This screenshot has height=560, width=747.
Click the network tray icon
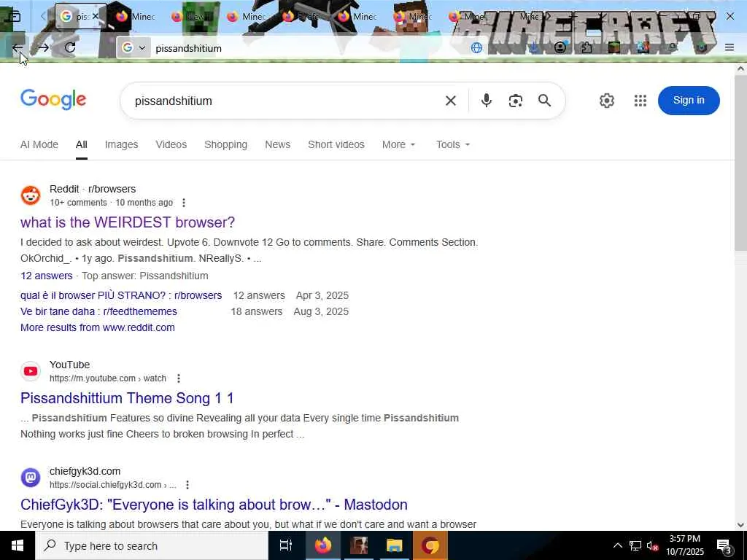(x=635, y=545)
